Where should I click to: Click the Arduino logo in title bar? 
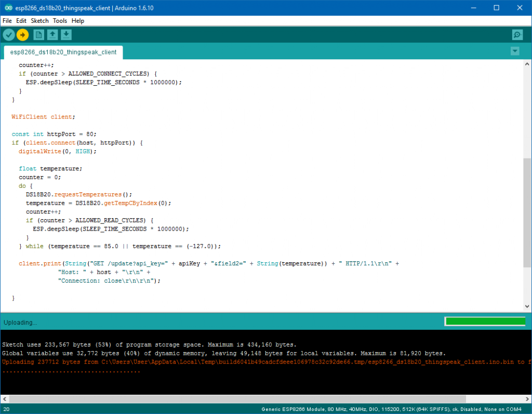pyautogui.click(x=8, y=8)
